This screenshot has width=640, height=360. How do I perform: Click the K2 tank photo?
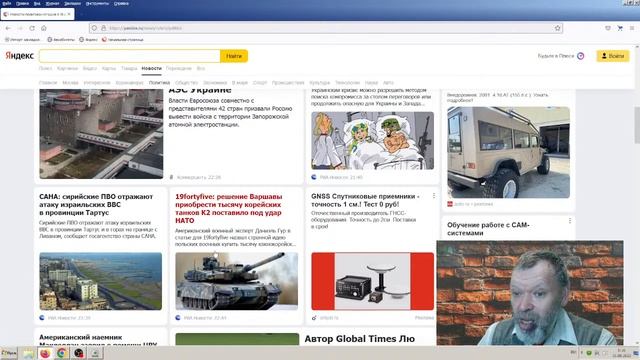(237, 281)
